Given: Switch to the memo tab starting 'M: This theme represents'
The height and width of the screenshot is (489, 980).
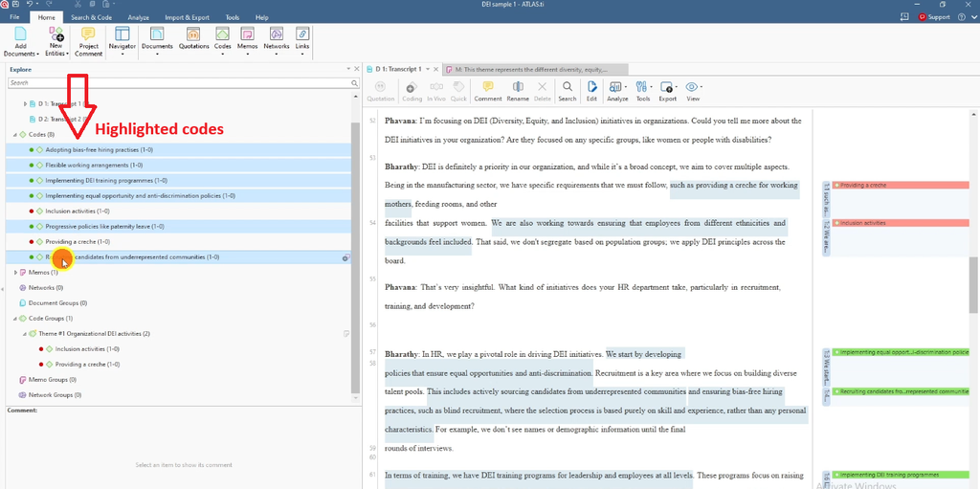Looking at the screenshot, I should click(535, 69).
